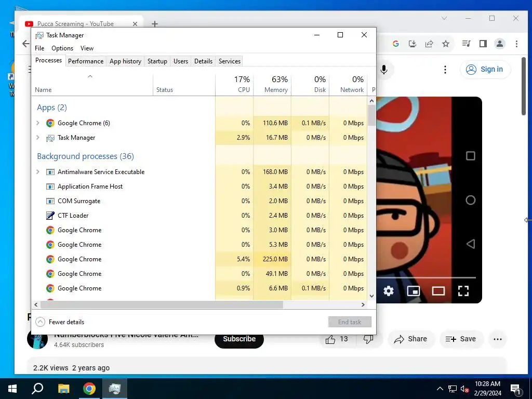The image size is (532, 399).
Task: Save the video to a playlist
Action: pos(461,339)
